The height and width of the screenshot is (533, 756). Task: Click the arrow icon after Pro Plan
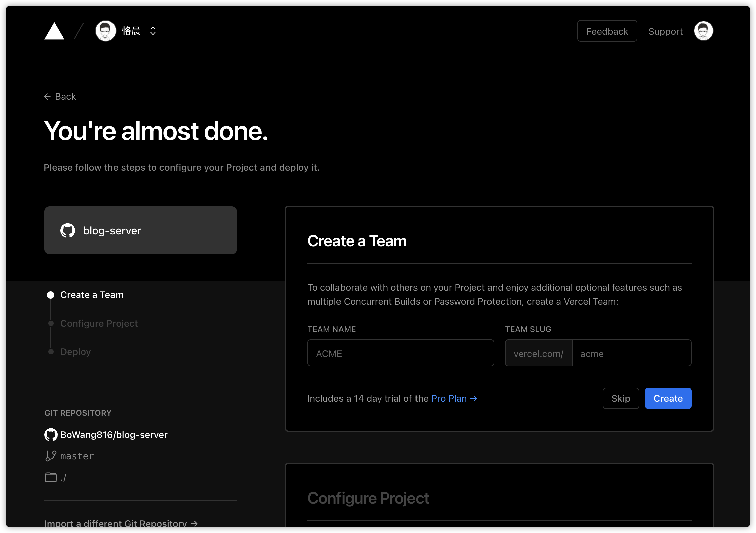(473, 398)
